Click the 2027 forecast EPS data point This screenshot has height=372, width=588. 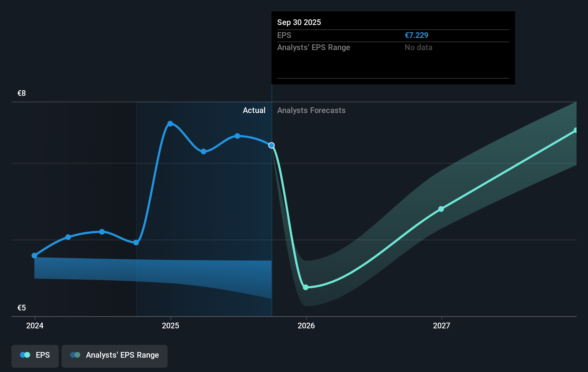441,209
